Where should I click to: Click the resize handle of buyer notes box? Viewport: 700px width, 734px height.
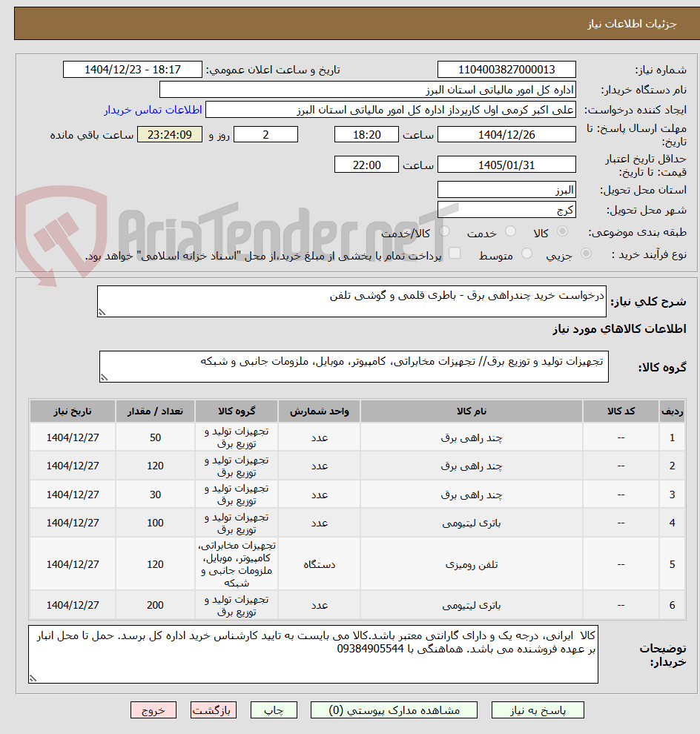coord(33,678)
